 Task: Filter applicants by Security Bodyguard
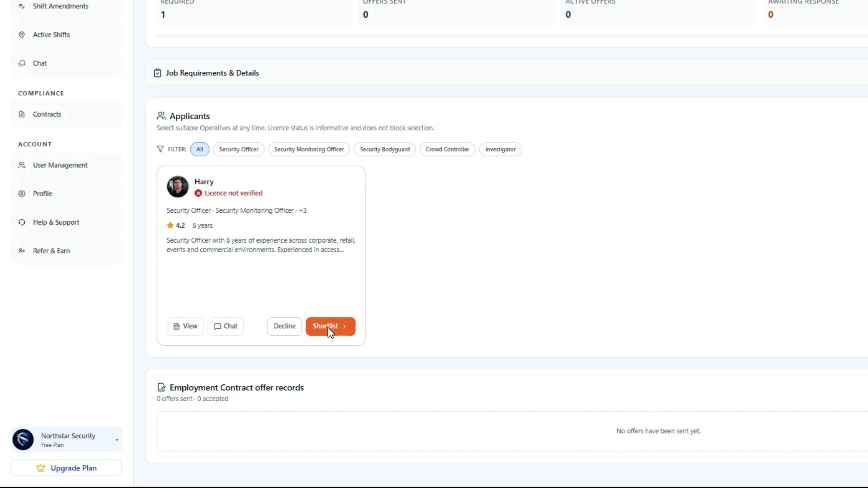coord(385,150)
